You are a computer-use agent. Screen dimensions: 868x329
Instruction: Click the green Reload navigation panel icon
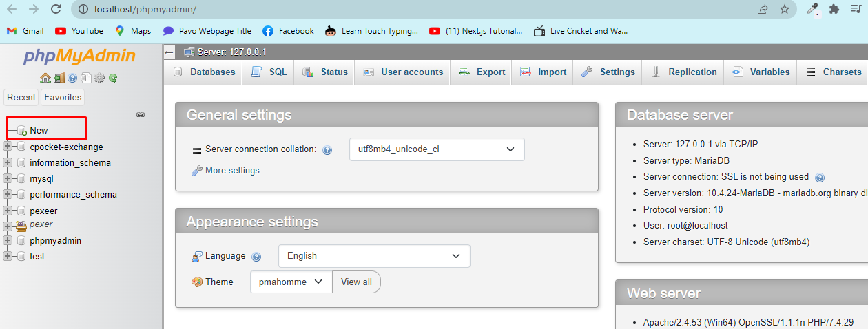(x=113, y=78)
